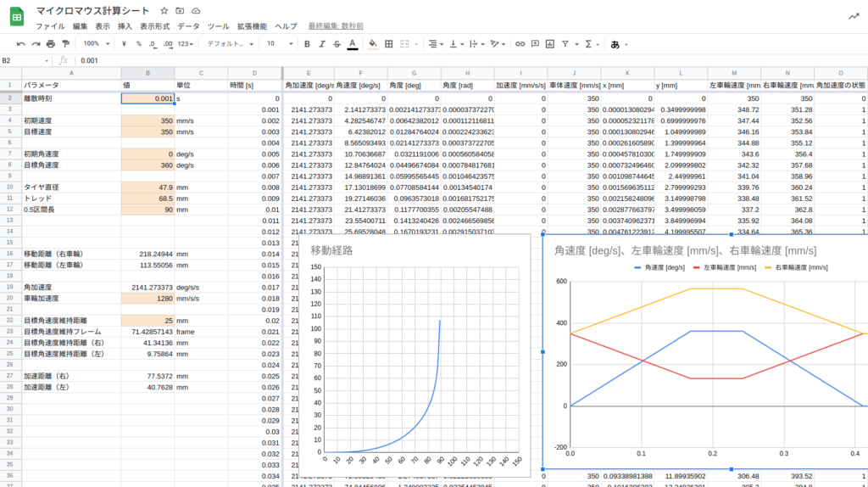Open the 挿入 menu
Image resolution: width=868 pixels, height=487 pixels.
(125, 26)
